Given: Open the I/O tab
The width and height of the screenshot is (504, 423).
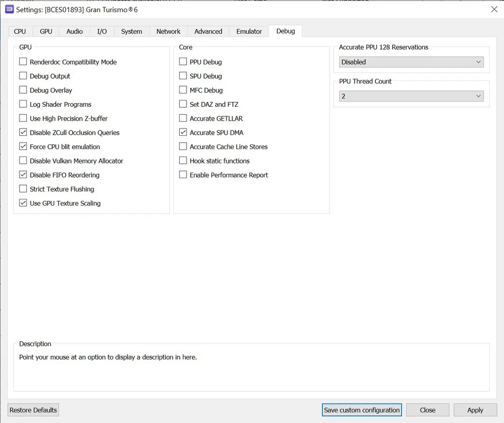Looking at the screenshot, I should [102, 32].
